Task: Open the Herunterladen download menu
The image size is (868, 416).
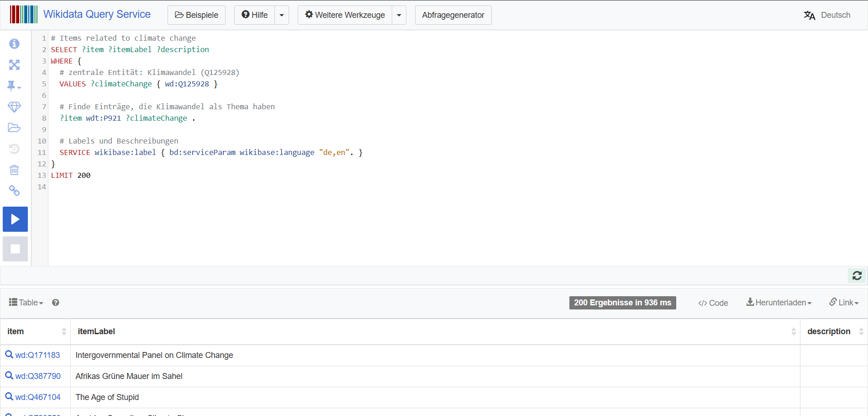Action: (779, 303)
